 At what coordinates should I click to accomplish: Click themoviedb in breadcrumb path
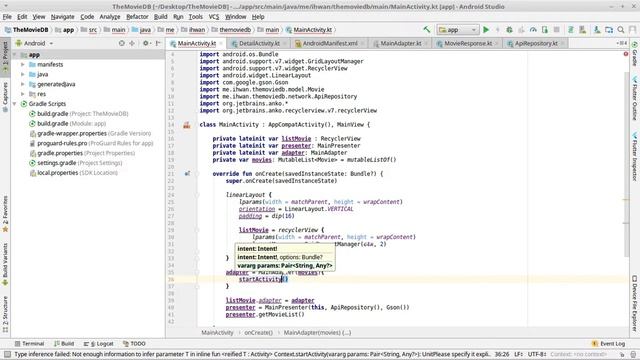[x=235, y=30]
